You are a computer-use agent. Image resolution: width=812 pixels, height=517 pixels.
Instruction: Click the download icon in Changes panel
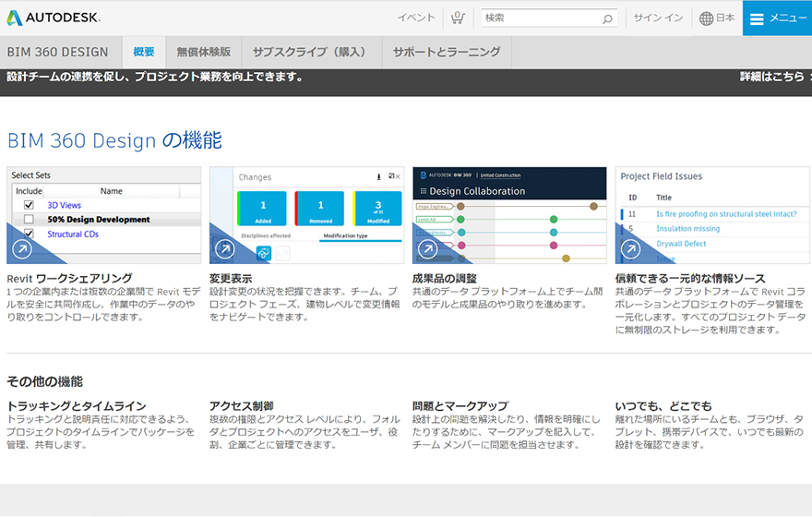click(378, 177)
